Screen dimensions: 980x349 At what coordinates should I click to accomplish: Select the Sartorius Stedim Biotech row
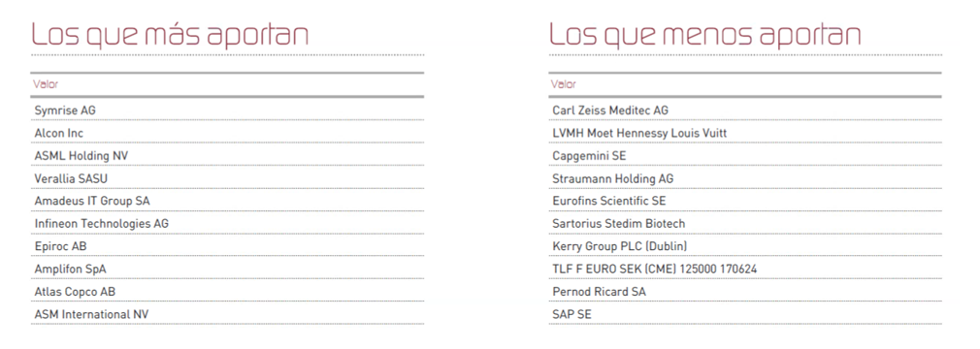(745, 224)
